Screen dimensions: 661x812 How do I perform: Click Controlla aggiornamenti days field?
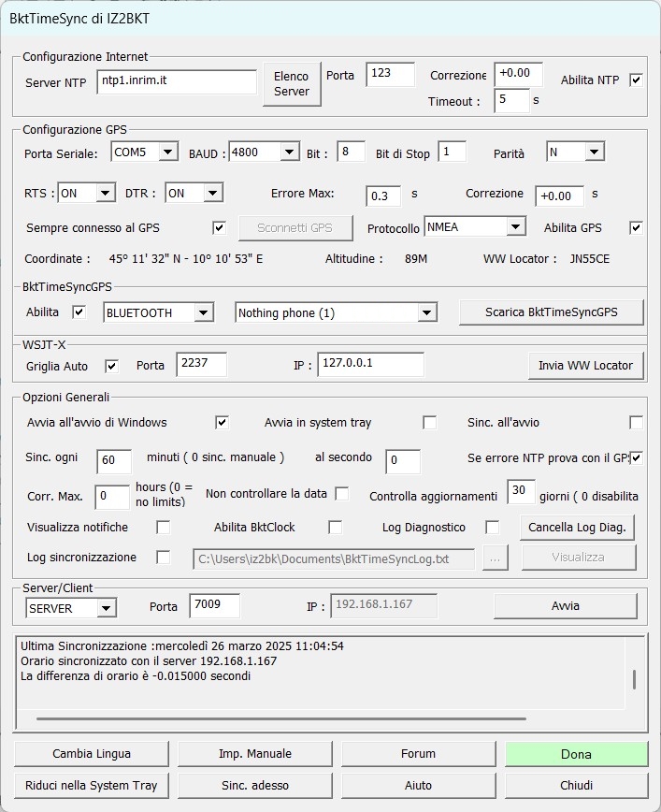(x=521, y=492)
